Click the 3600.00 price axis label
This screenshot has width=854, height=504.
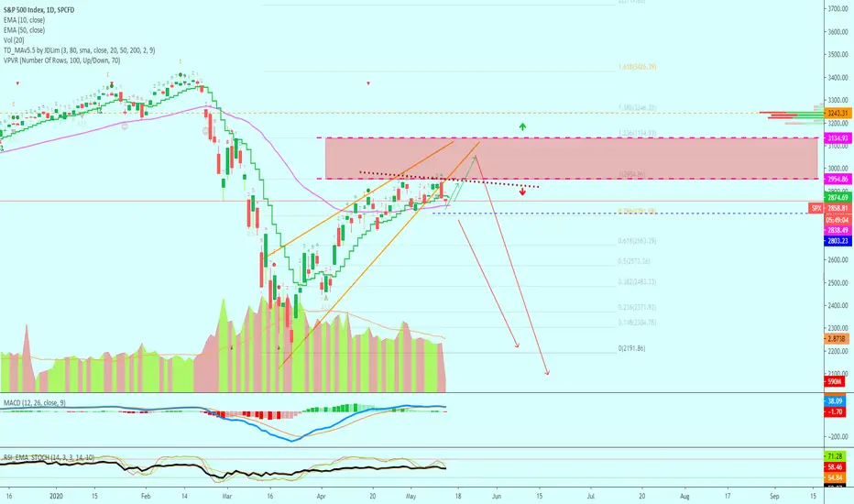(x=838, y=31)
